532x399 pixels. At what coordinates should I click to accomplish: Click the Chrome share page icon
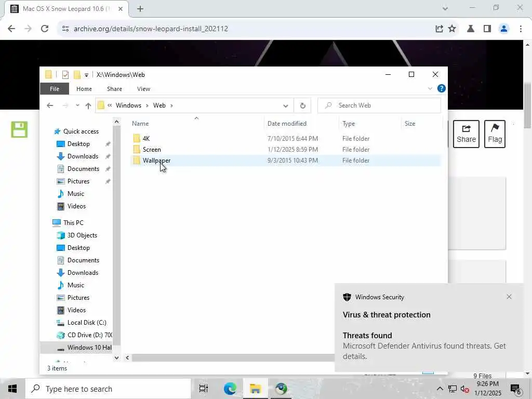[x=439, y=29]
